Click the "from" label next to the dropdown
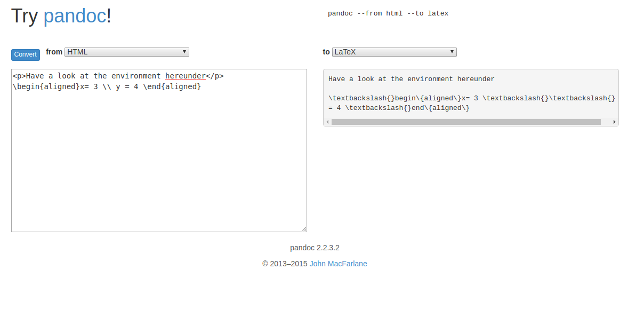Viewport: 644px width, 317px height. click(54, 52)
